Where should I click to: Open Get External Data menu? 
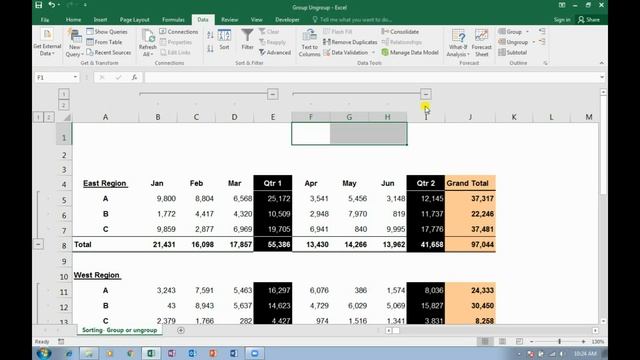[47, 43]
